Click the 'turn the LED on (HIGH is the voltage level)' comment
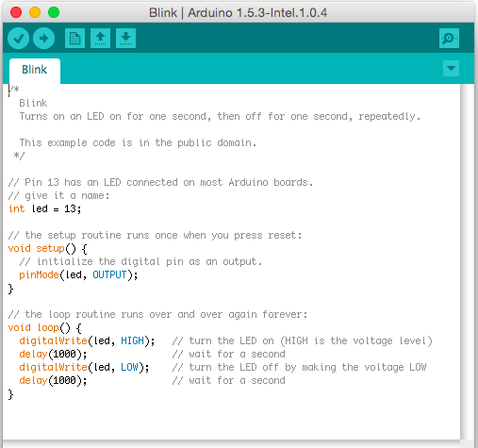478x448 pixels. coord(303,341)
